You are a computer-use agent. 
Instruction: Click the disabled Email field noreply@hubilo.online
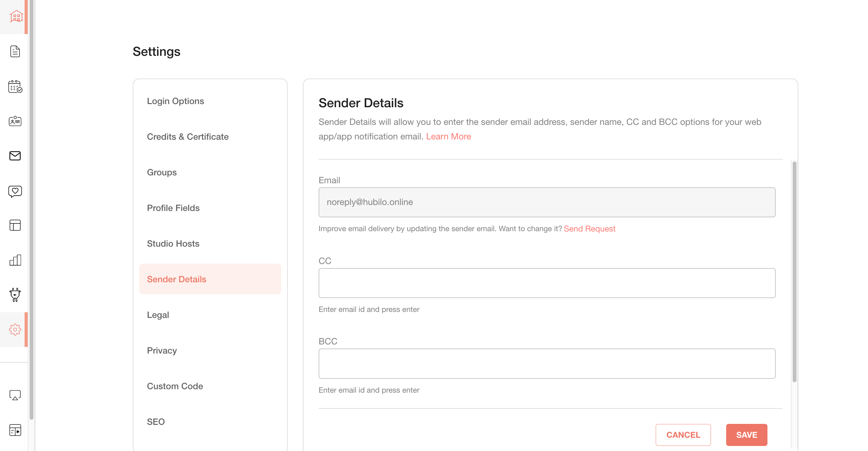pyautogui.click(x=547, y=202)
